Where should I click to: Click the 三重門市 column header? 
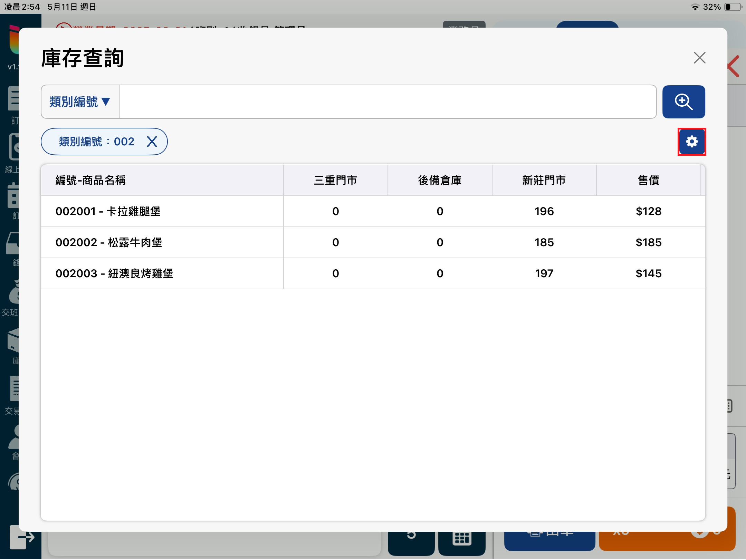[335, 180]
